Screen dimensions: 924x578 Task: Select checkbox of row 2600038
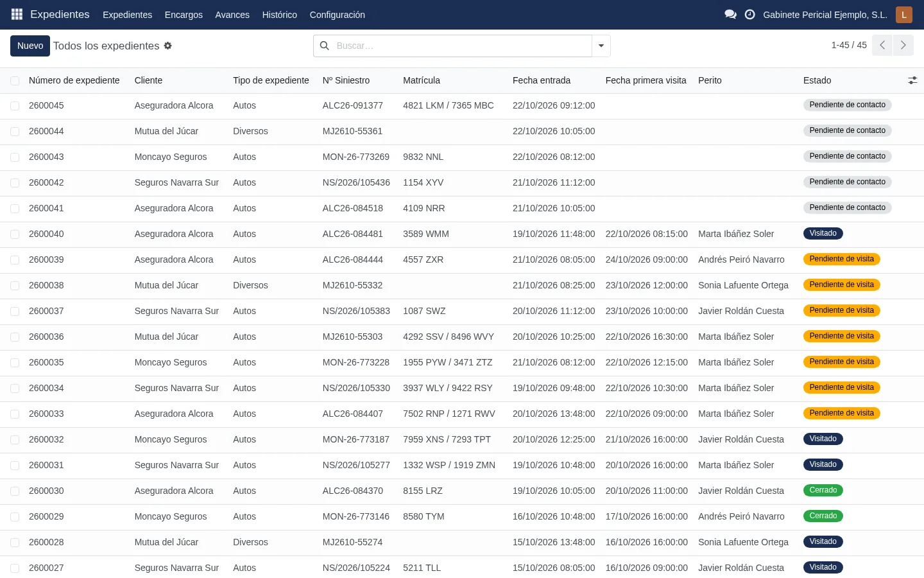[15, 286]
